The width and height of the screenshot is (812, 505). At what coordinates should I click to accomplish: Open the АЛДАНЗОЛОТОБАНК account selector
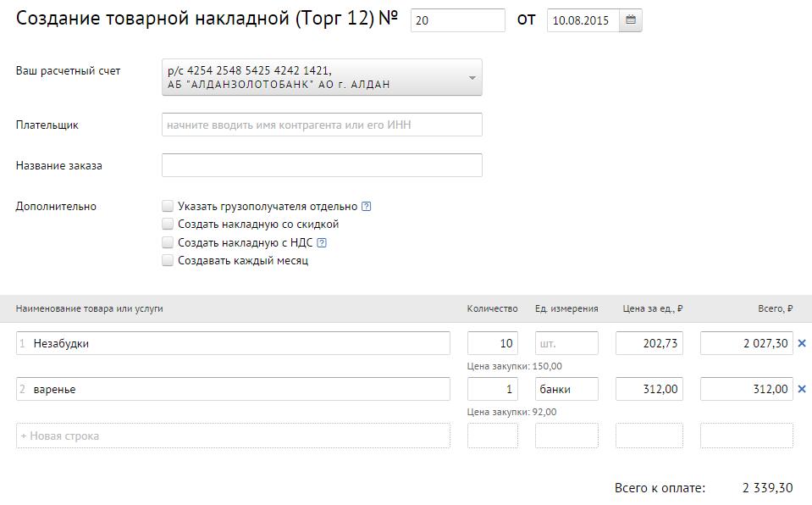(322, 77)
